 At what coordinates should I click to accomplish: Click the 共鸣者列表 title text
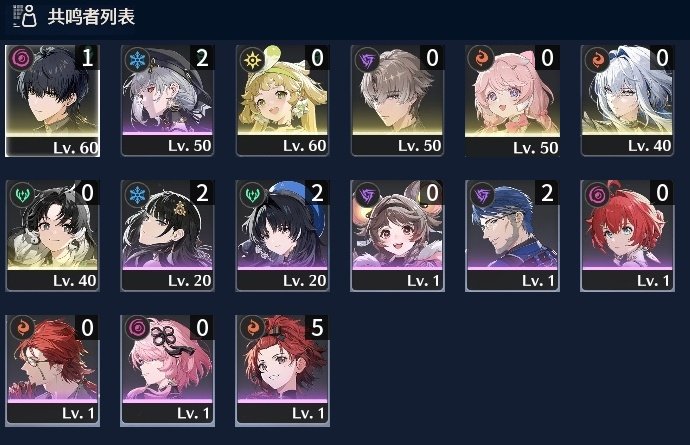pyautogui.click(x=91, y=17)
